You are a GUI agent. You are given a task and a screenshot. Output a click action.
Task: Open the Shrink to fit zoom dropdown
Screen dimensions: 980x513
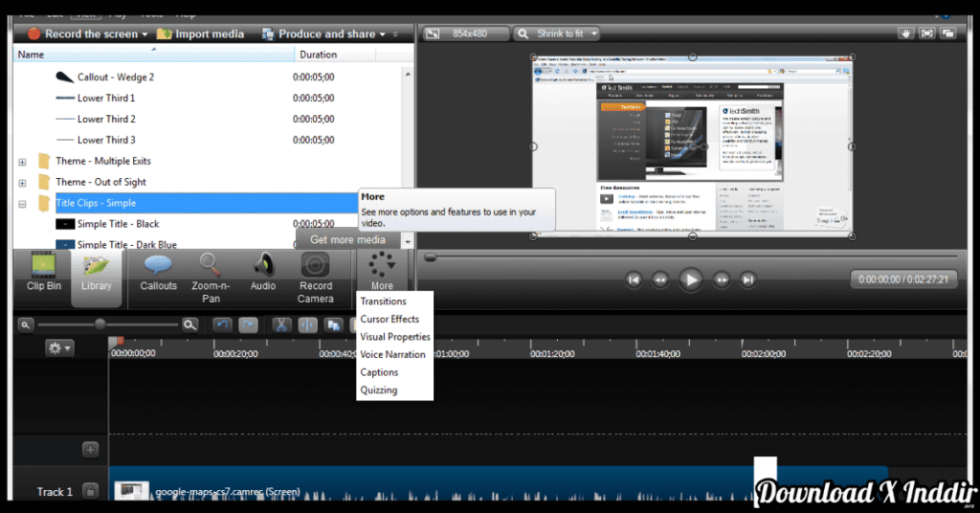tap(557, 33)
